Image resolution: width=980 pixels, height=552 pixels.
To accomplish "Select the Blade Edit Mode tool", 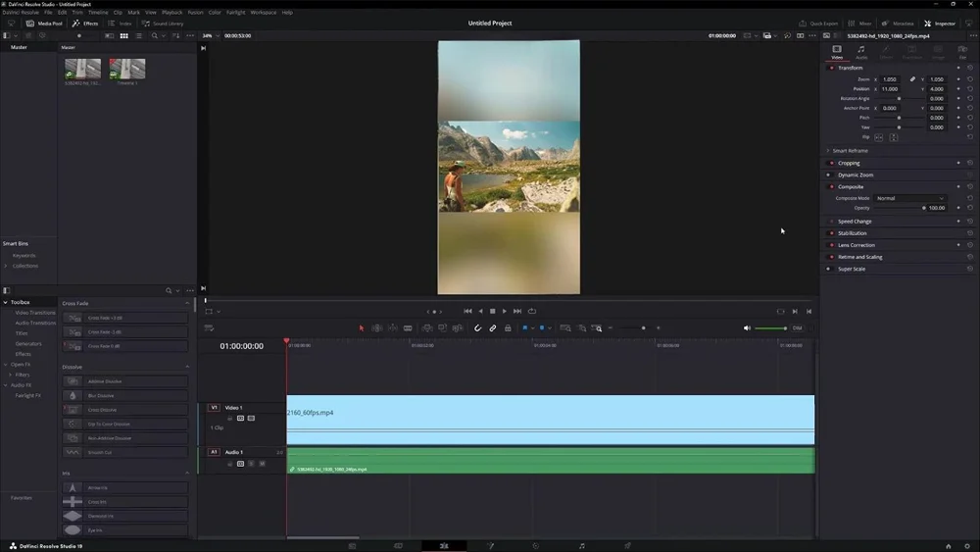I will (x=408, y=328).
